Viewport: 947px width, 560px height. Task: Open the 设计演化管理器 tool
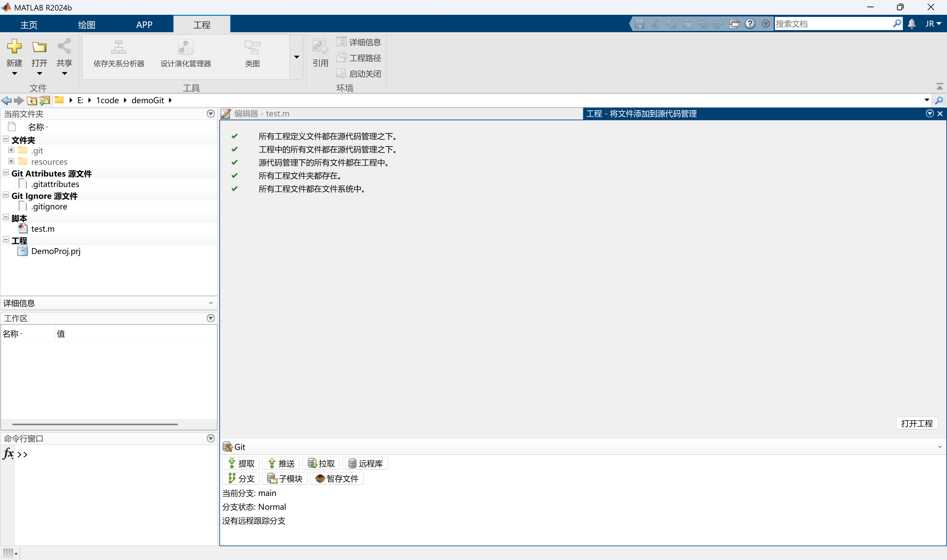coord(185,53)
